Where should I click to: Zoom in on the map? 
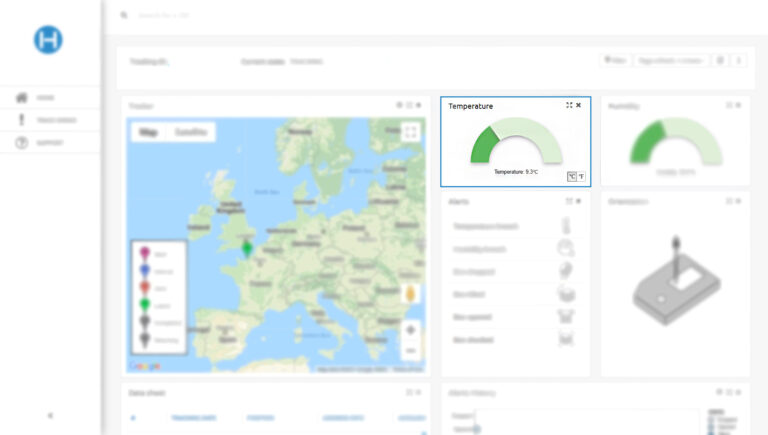pos(411,330)
